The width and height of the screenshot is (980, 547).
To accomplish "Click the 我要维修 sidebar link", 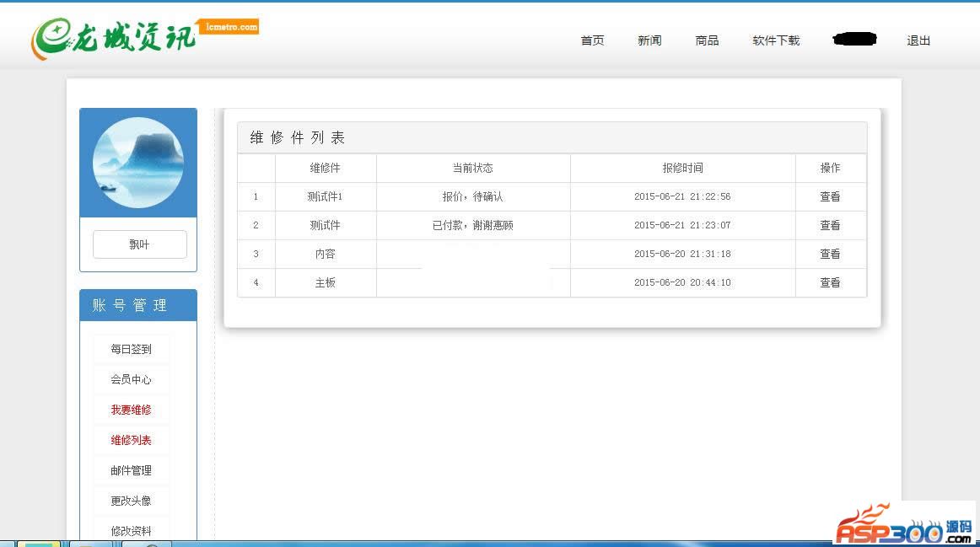I will tap(131, 410).
